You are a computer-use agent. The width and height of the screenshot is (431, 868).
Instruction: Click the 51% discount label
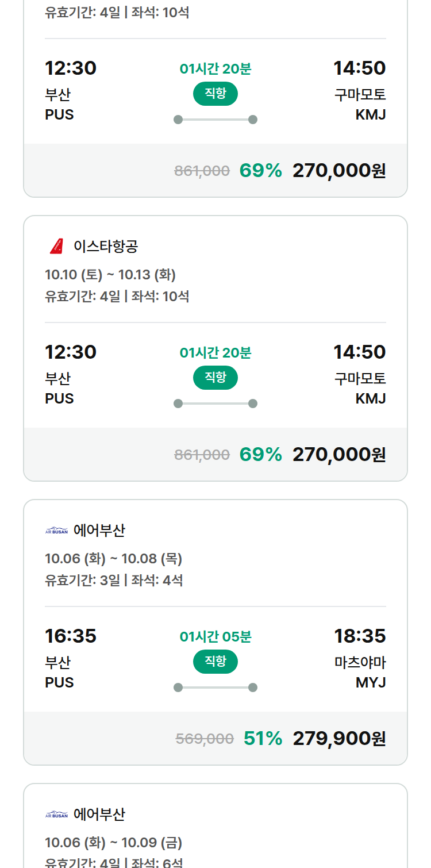[x=263, y=739]
